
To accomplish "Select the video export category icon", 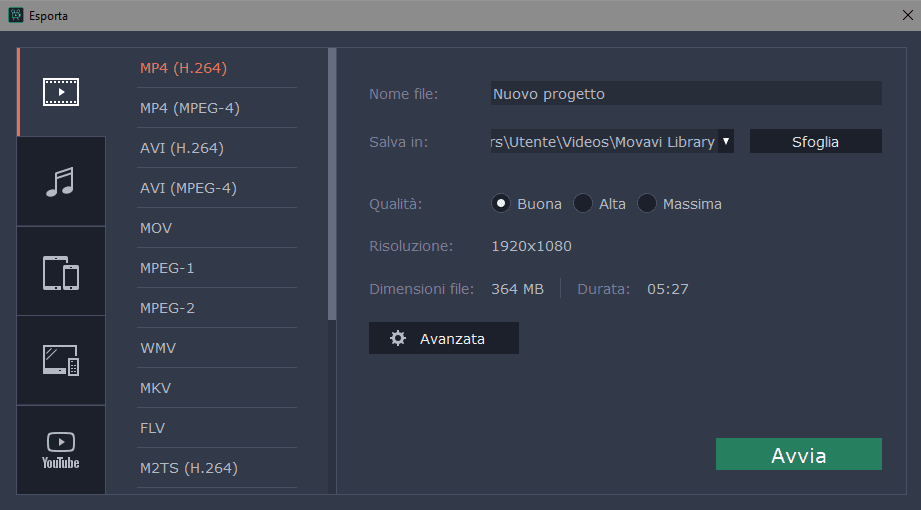I will click(x=61, y=92).
